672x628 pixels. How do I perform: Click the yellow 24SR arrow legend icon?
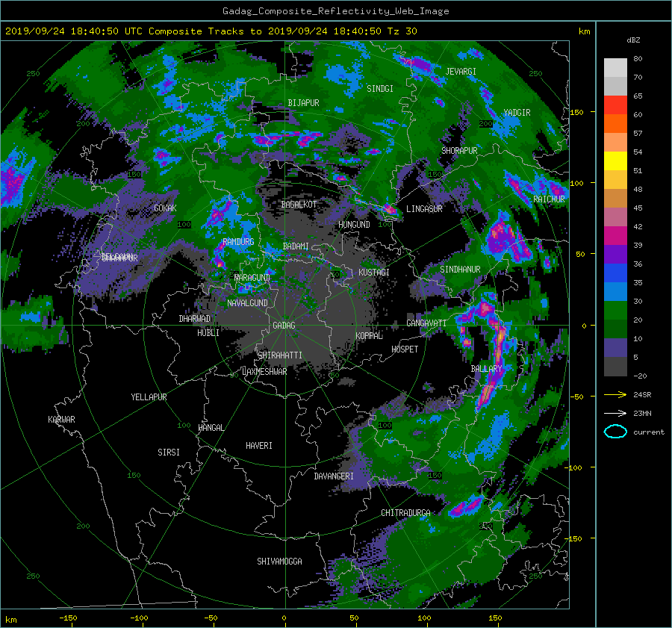[x=615, y=395]
